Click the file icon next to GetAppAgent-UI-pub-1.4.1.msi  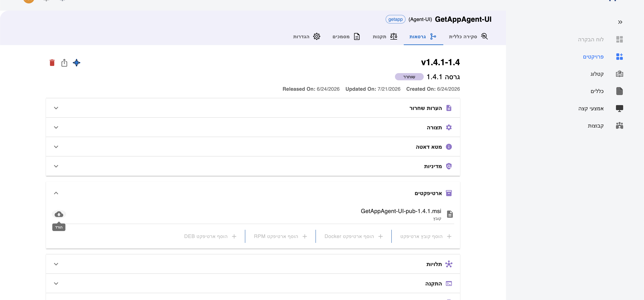[x=450, y=214]
